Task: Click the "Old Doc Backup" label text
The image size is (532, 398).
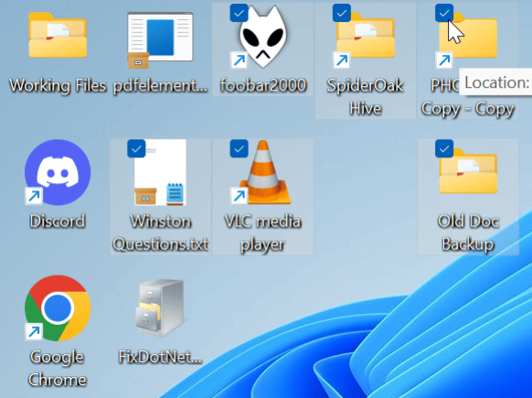Action: click(x=468, y=233)
